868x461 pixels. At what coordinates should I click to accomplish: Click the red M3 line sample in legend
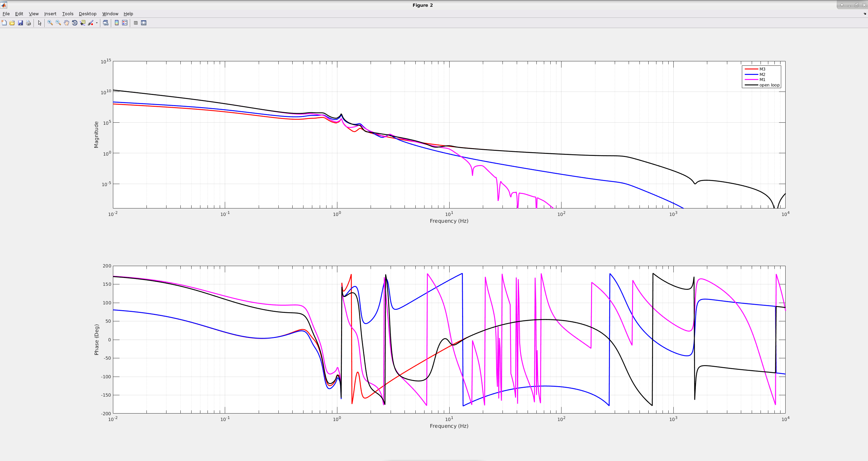pyautogui.click(x=751, y=69)
